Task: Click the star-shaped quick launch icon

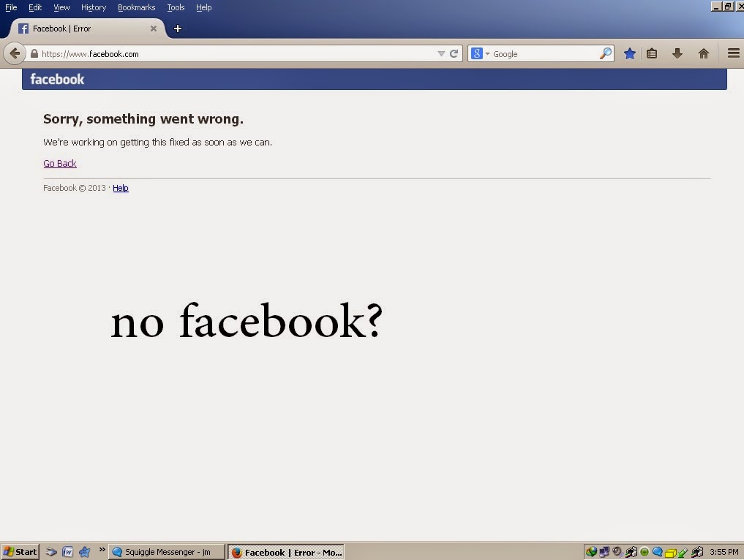Action: (x=84, y=552)
